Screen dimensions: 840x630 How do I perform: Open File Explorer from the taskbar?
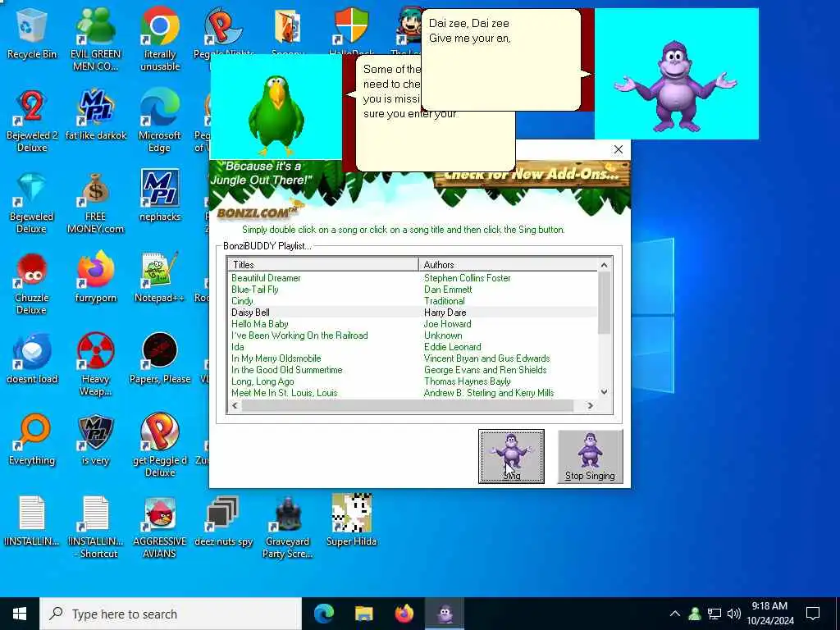[363, 614]
